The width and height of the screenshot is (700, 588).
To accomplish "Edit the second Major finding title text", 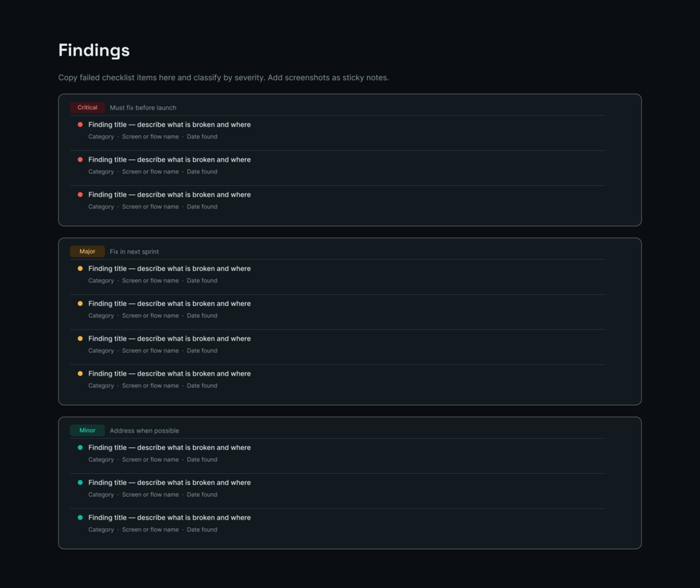I will click(170, 304).
